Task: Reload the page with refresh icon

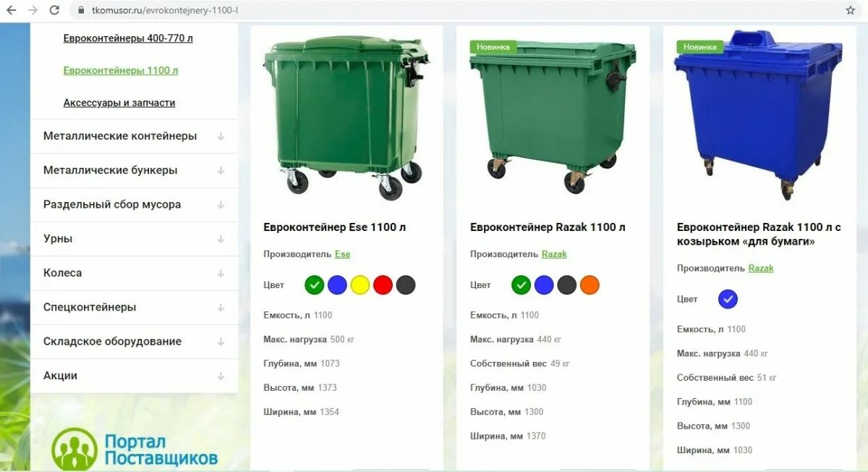Action: coord(54,10)
